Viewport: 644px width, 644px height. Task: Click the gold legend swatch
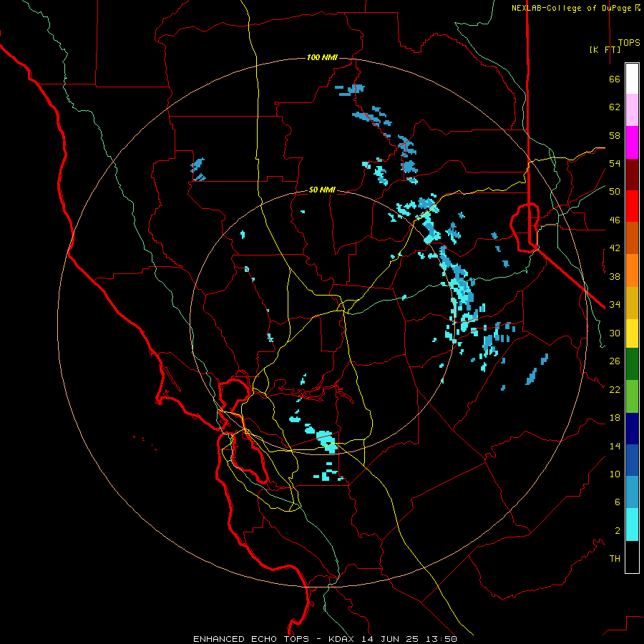coord(632,303)
